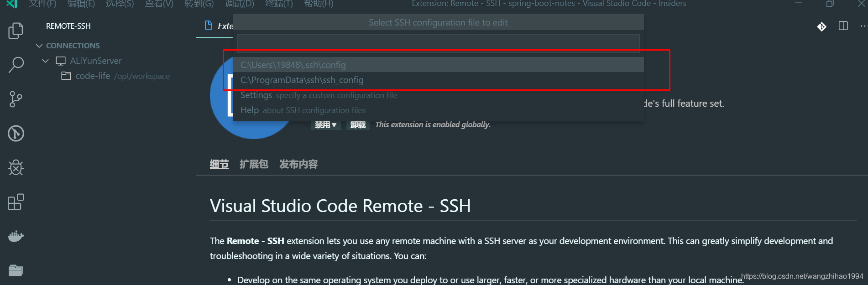Screen dimensions: 868x285
Task: Click the ALiYunServer monitor icon
Action: [61, 61]
